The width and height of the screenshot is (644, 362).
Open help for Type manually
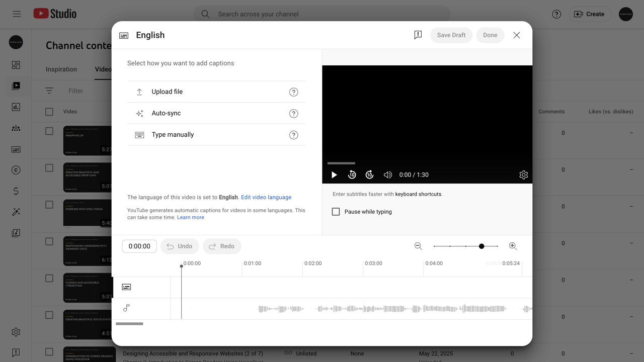pyautogui.click(x=294, y=135)
